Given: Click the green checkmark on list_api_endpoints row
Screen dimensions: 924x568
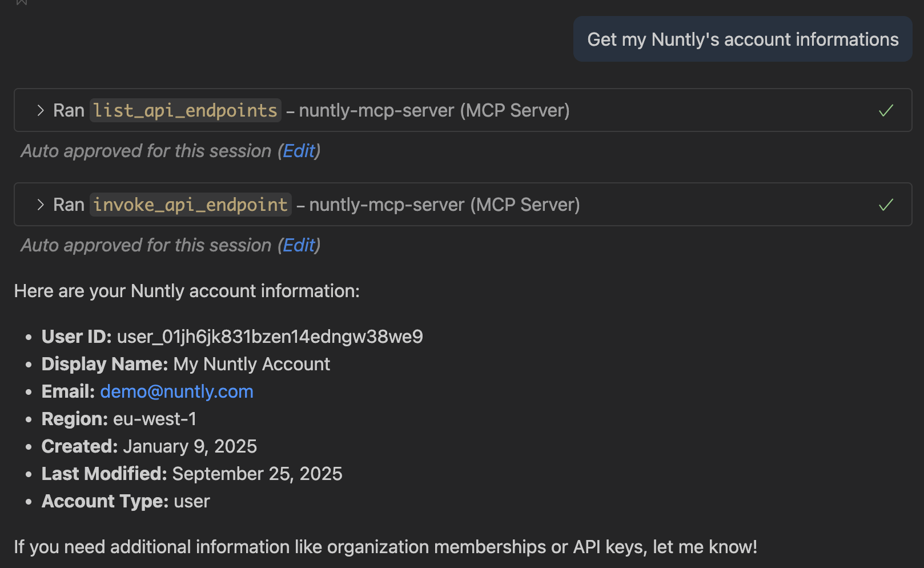Looking at the screenshot, I should 886,110.
